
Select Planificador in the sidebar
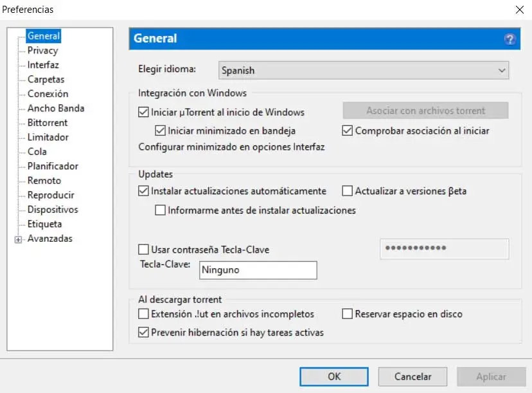[53, 166]
